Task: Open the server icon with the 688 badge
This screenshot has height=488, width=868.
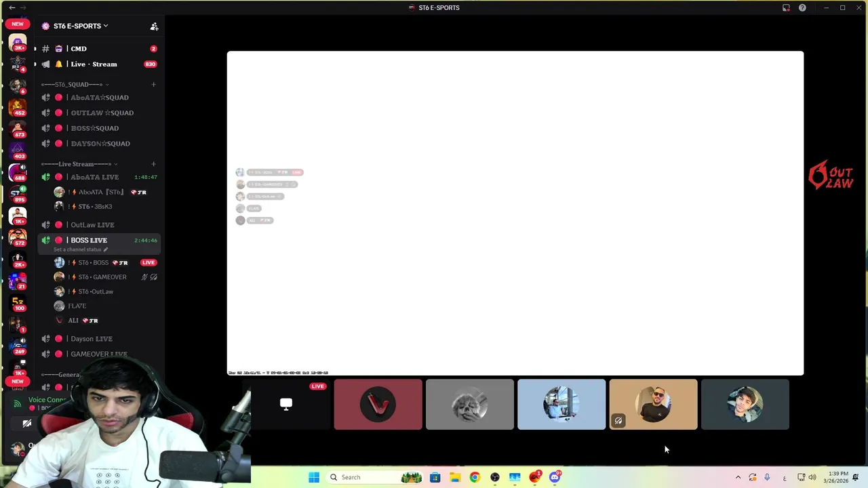Action: pyautogui.click(x=18, y=173)
